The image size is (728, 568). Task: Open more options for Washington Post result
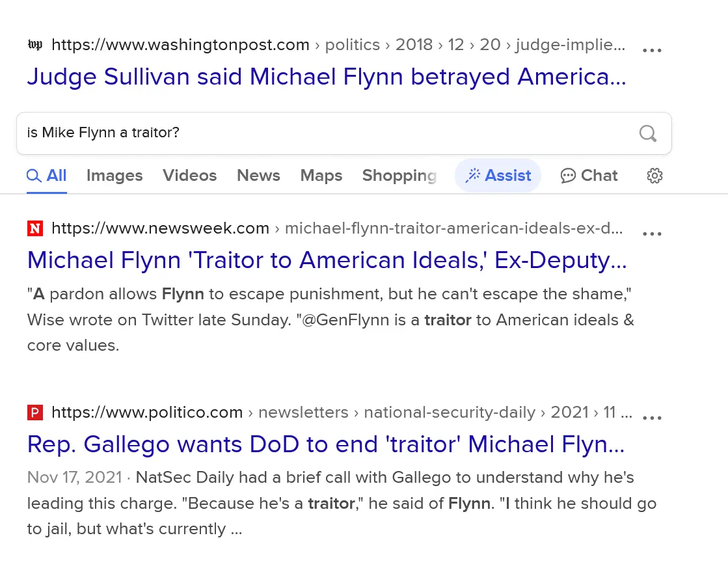pyautogui.click(x=652, y=50)
